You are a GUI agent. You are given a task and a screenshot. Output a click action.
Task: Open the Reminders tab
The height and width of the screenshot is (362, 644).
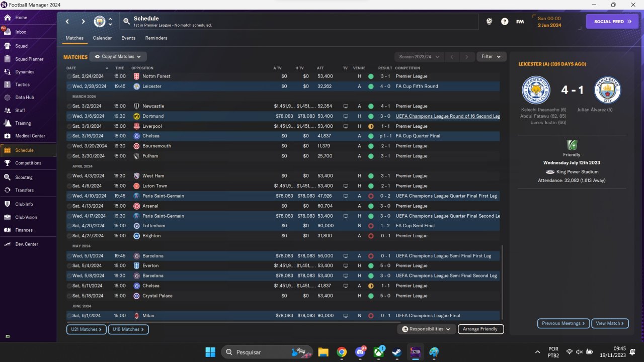point(156,38)
